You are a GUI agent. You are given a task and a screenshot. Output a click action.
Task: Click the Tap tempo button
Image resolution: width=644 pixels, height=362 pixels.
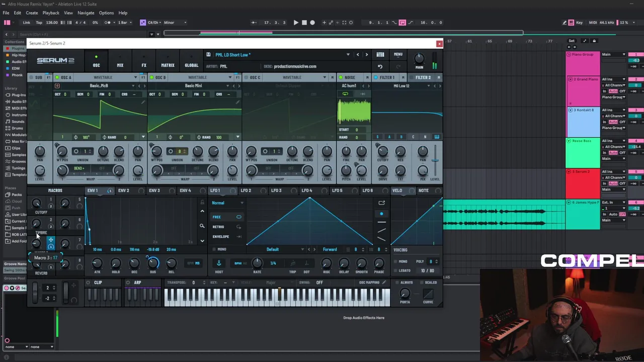click(39, 22)
